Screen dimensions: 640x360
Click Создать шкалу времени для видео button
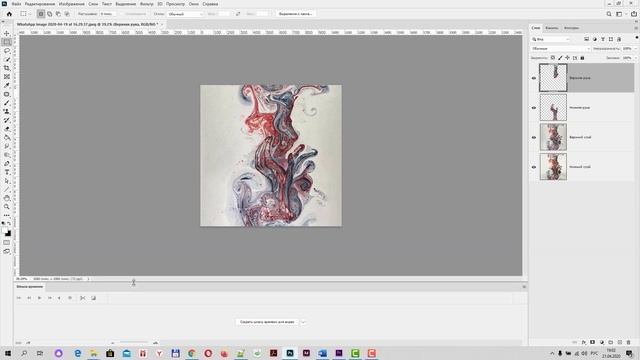[267, 322]
